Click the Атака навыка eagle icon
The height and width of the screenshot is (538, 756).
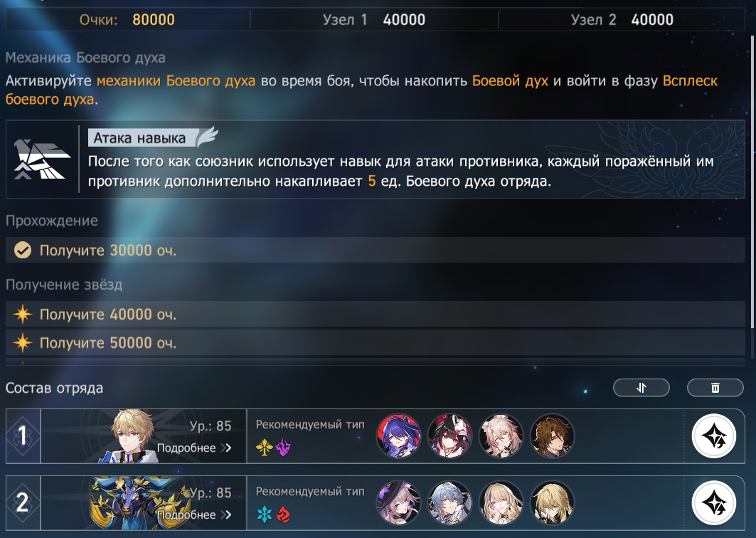(41, 159)
